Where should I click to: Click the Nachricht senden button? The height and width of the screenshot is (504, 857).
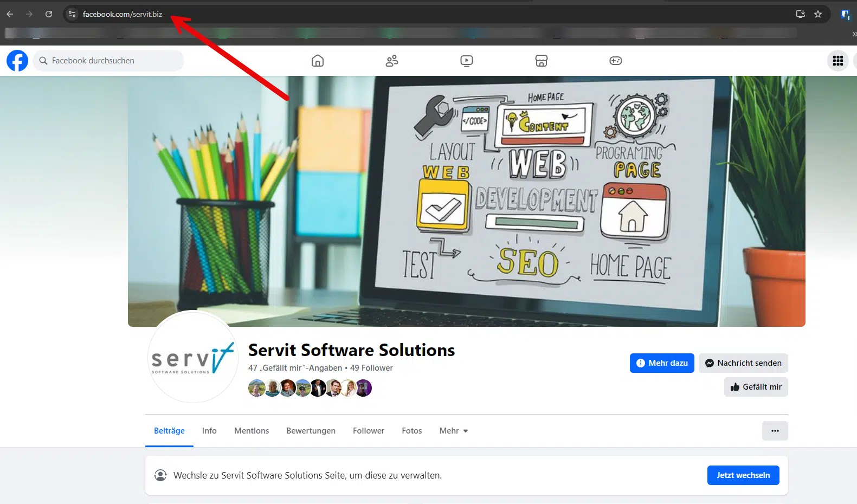click(743, 363)
